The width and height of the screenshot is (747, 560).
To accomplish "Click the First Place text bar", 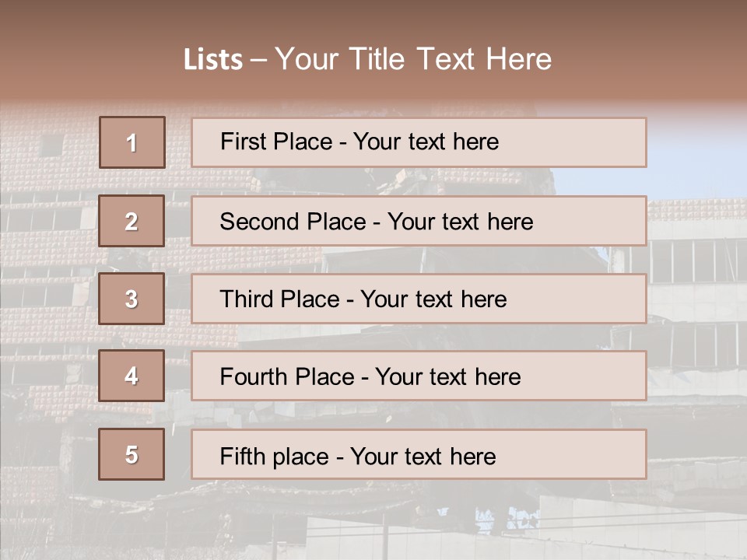I will pyautogui.click(x=419, y=142).
